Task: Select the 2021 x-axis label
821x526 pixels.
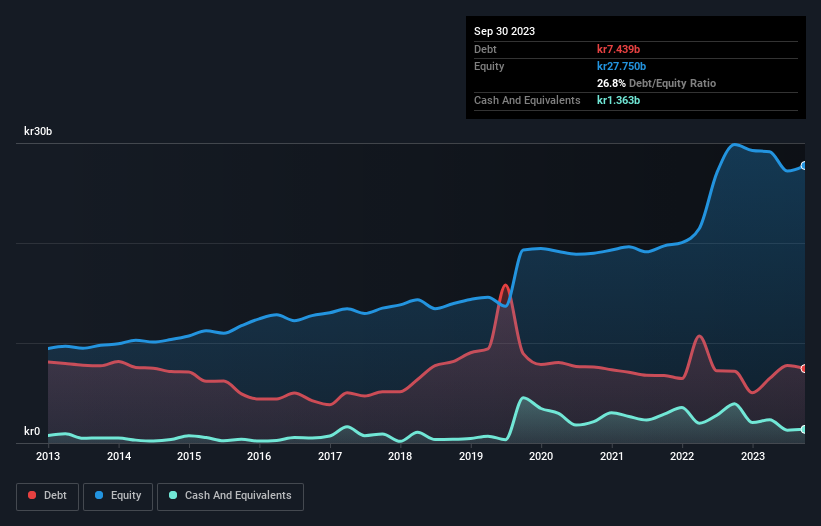Action: [x=612, y=456]
